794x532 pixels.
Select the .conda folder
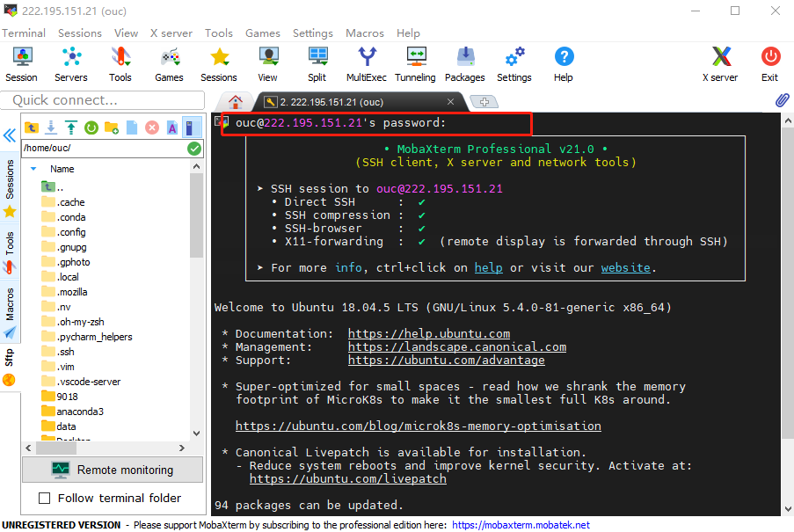point(63,217)
